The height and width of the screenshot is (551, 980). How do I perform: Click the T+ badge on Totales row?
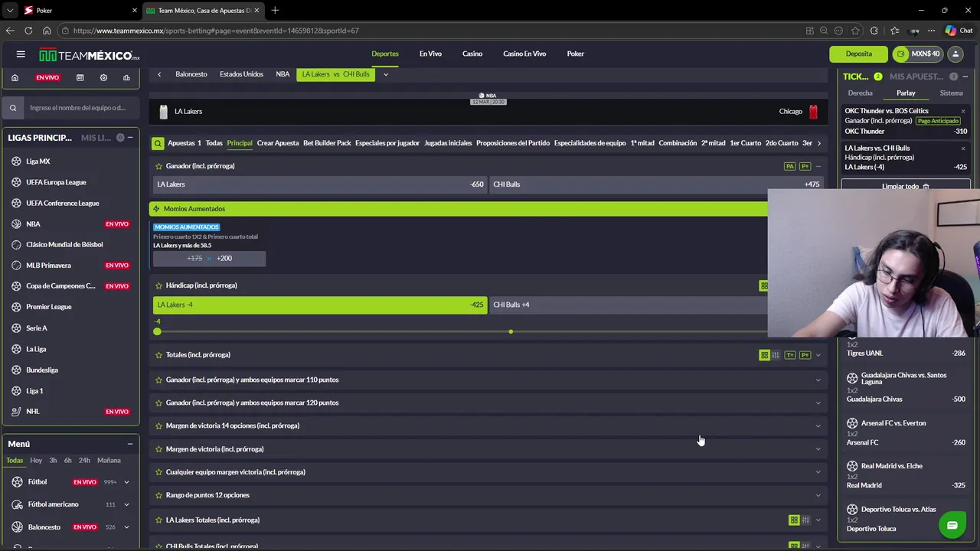click(x=790, y=355)
